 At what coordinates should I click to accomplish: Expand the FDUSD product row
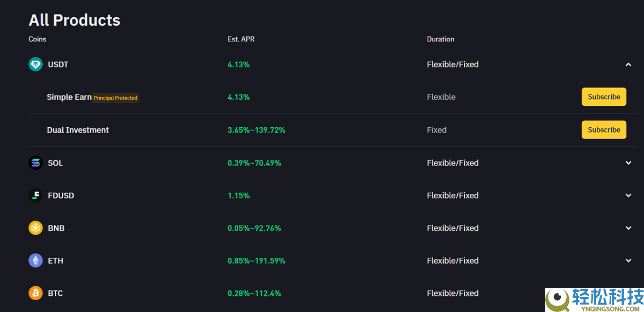pos(628,195)
